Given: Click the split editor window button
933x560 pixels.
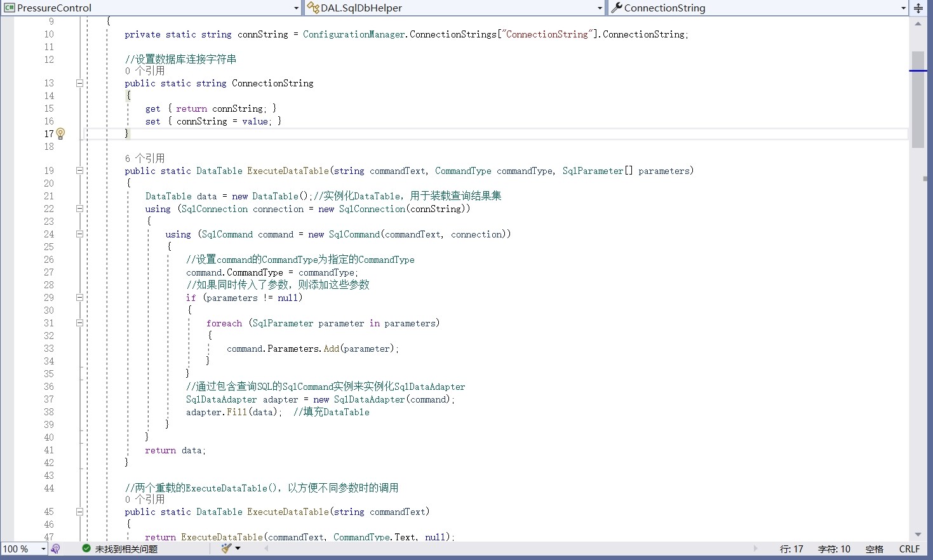Looking at the screenshot, I should point(918,8).
